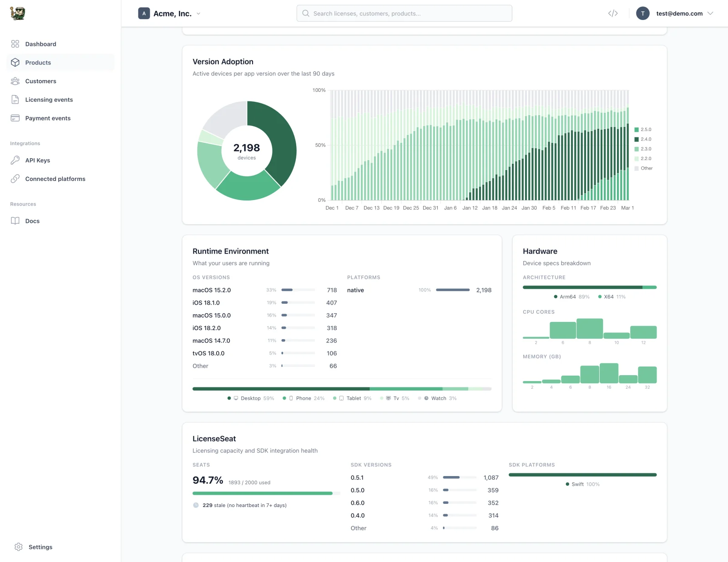
Task: Open the Docs page
Action: [x=32, y=221]
